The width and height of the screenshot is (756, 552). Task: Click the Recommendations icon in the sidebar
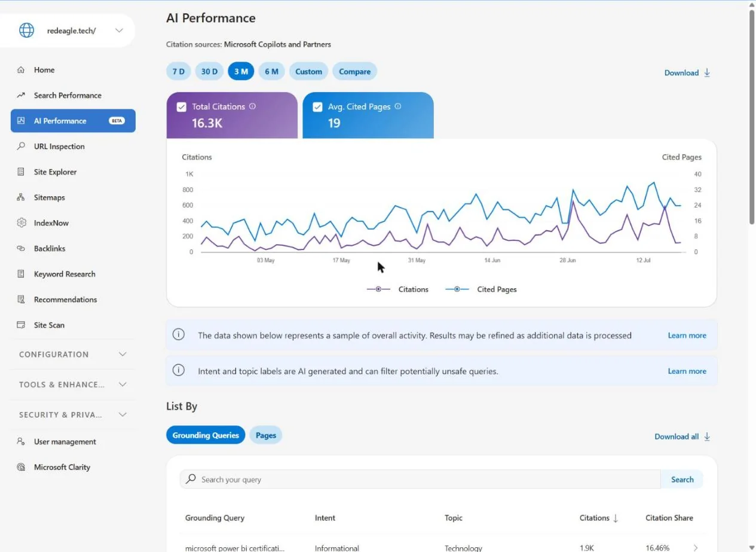[x=22, y=300]
